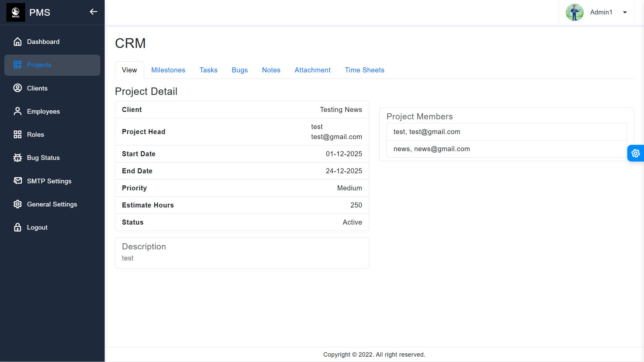Click the Dashboard home icon
This screenshot has width=644, height=362.
pos(17,42)
